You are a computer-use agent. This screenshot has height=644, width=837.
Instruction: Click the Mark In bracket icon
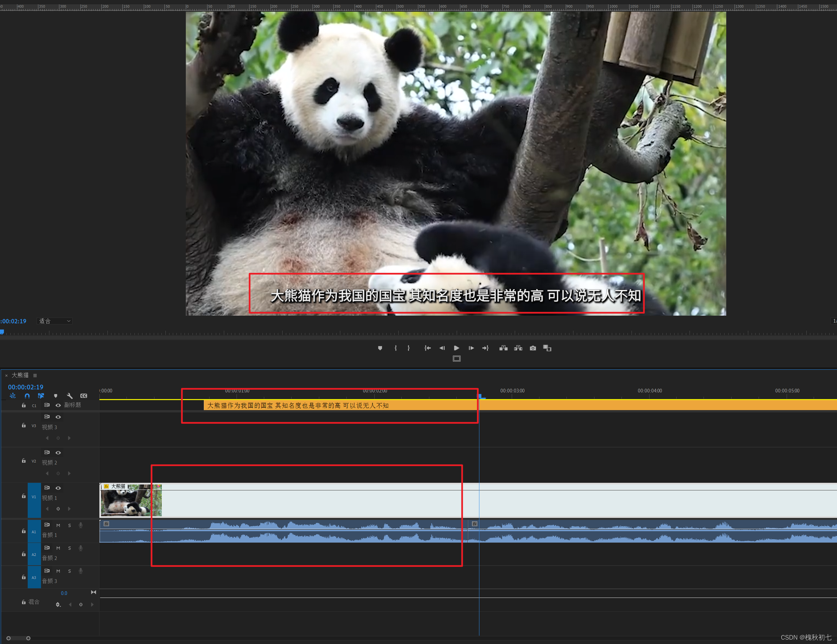(396, 348)
